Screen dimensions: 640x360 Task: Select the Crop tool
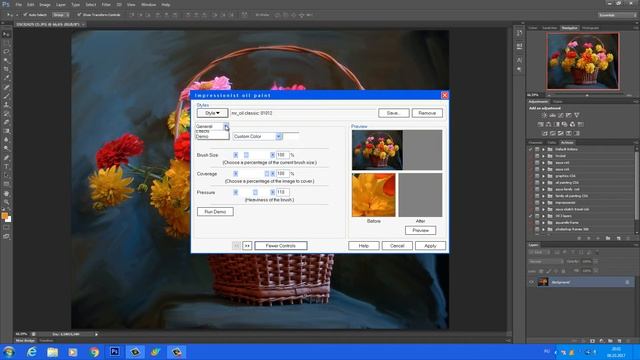tap(6, 69)
